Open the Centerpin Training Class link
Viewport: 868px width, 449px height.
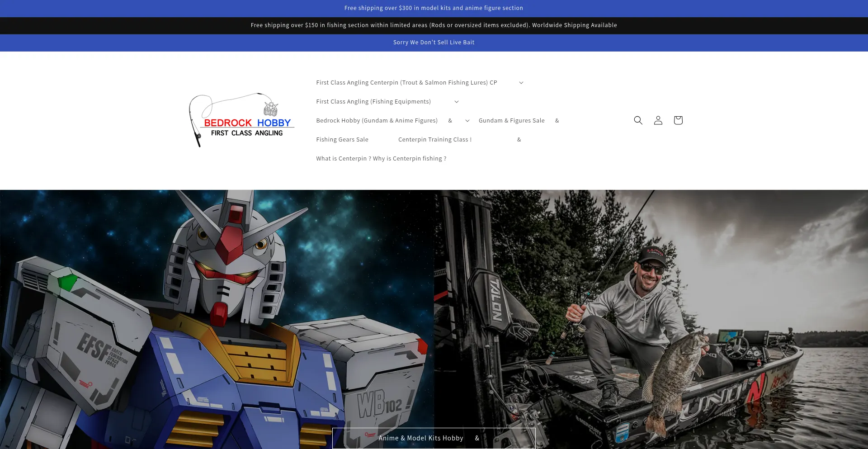coord(434,140)
